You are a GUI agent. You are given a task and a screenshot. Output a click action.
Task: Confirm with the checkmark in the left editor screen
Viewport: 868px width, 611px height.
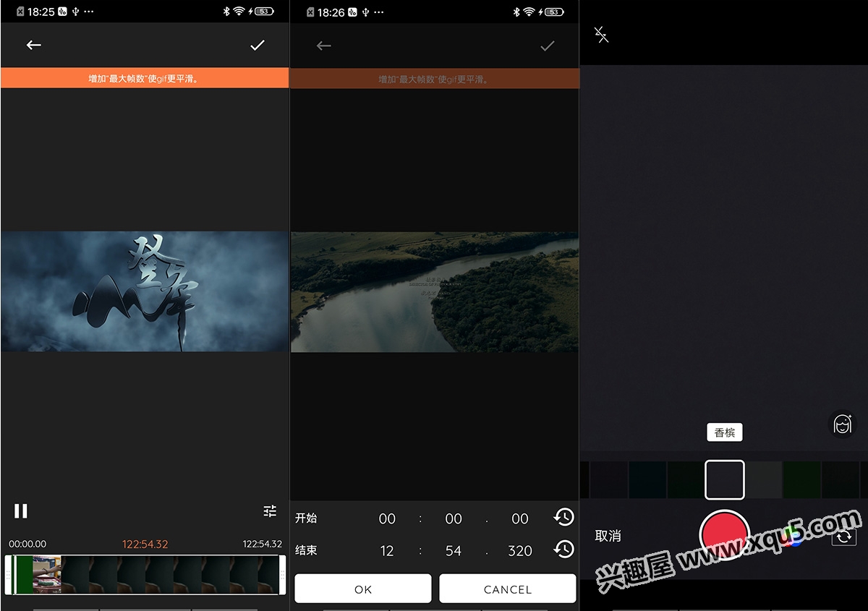[x=258, y=45]
